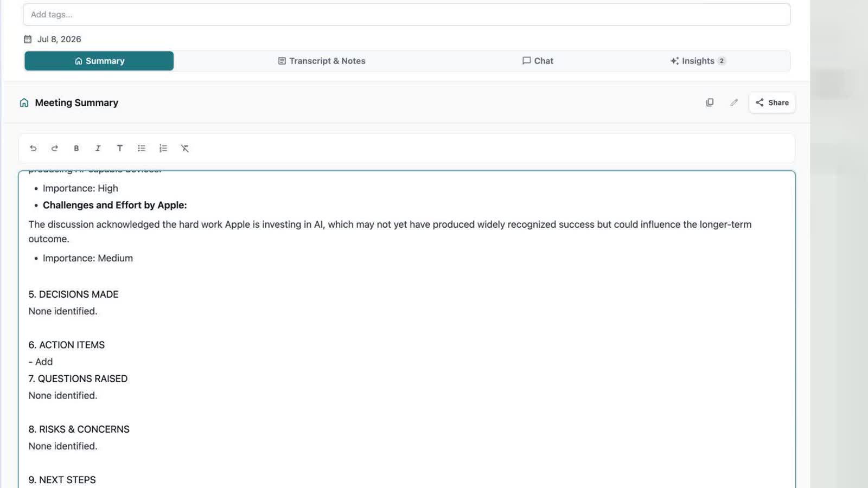Apply heading text style
Image resolution: width=868 pixels, height=488 pixels.
pos(120,148)
